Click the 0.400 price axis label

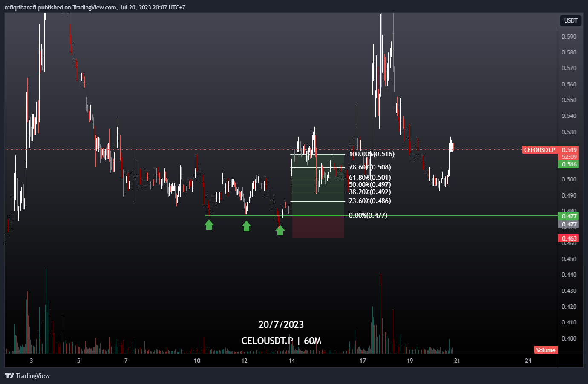pyautogui.click(x=569, y=338)
